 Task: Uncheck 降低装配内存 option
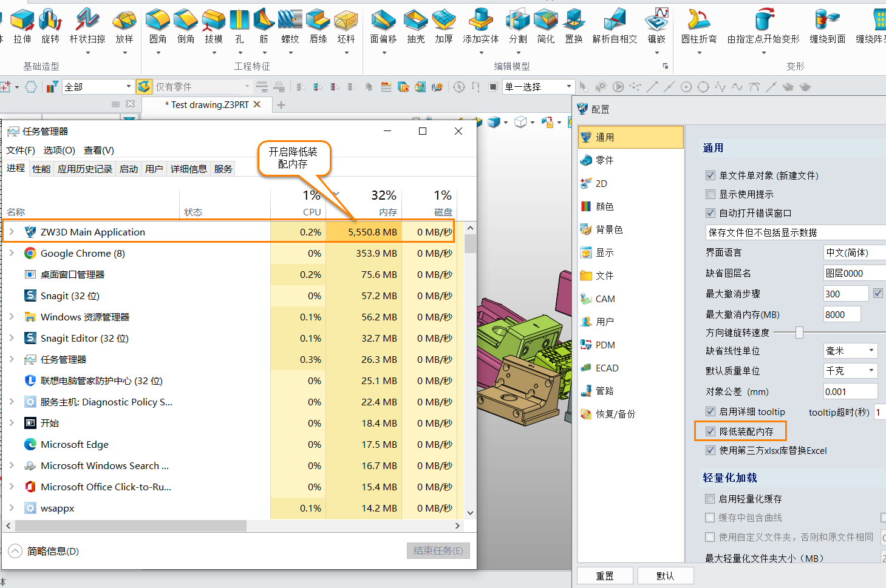click(x=711, y=431)
